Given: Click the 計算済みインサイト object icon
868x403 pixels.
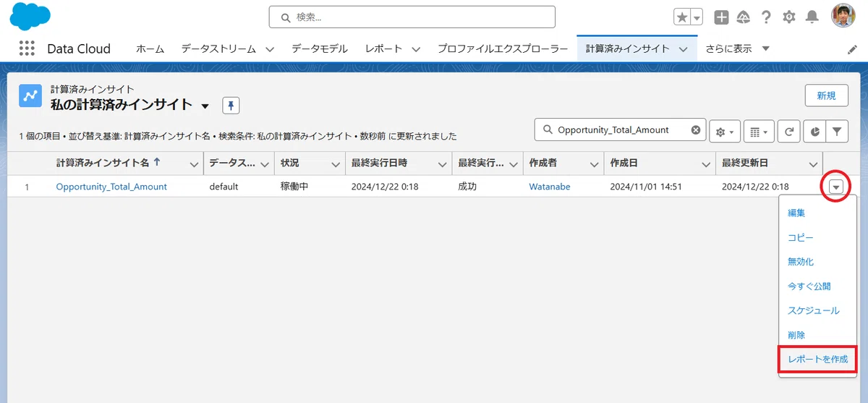Looking at the screenshot, I should coord(30,96).
